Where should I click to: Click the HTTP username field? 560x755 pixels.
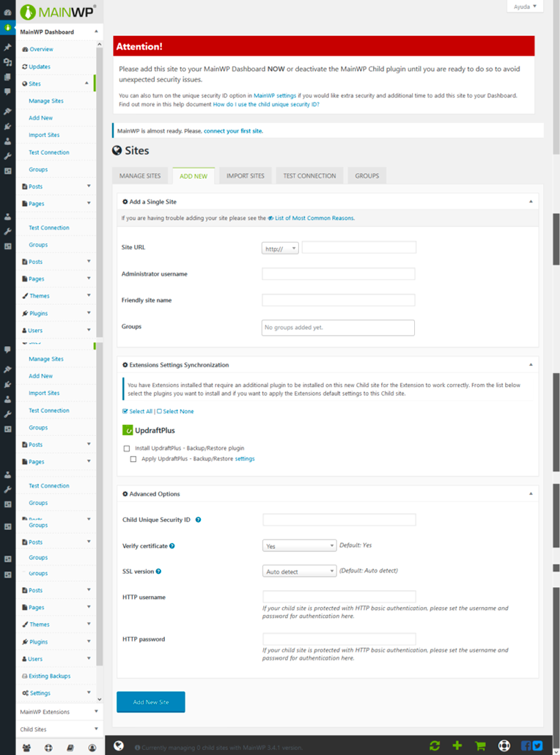[x=339, y=597]
